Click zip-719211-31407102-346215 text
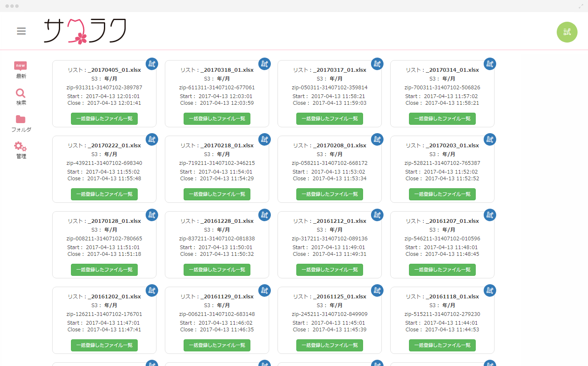 pos(217,163)
